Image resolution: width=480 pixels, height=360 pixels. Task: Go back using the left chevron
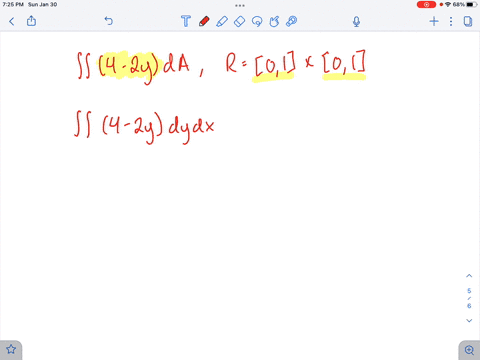click(12, 22)
